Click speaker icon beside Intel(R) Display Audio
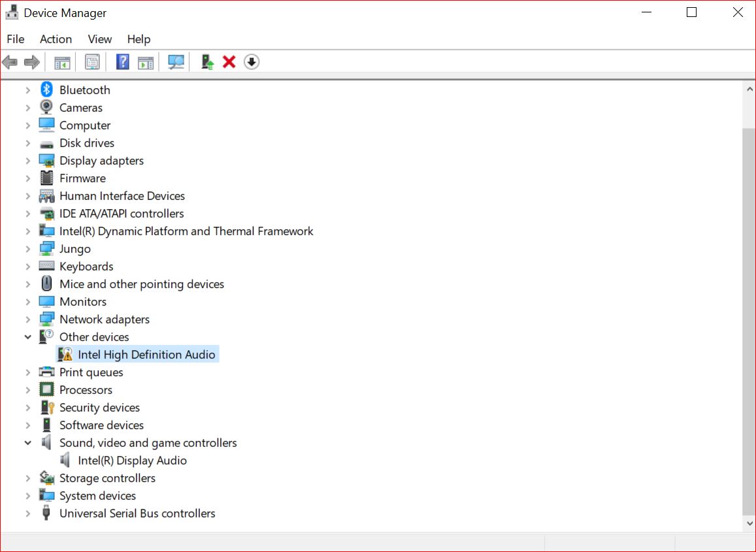The width and height of the screenshot is (756, 552). pos(65,460)
